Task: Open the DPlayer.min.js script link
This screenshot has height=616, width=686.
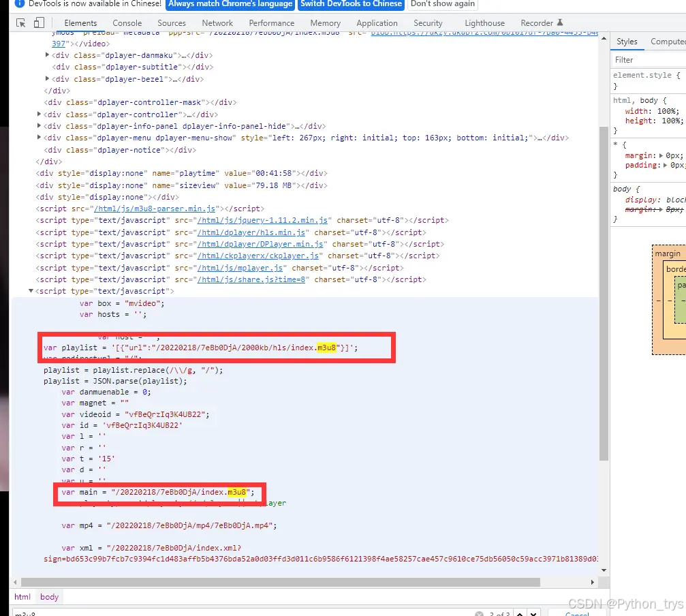Action: 260,244
